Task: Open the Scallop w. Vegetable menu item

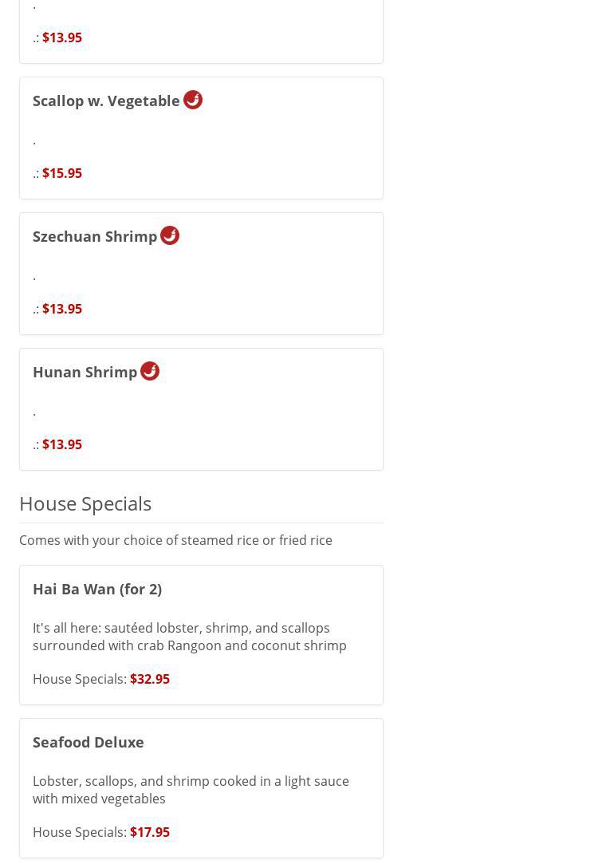Action: tap(106, 101)
